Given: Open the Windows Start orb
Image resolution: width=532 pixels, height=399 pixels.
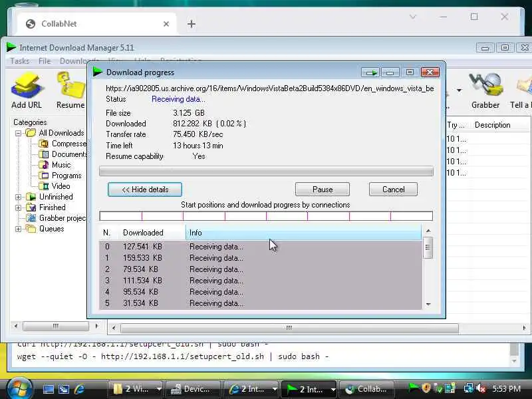Looking at the screenshot, I should (x=19, y=388).
